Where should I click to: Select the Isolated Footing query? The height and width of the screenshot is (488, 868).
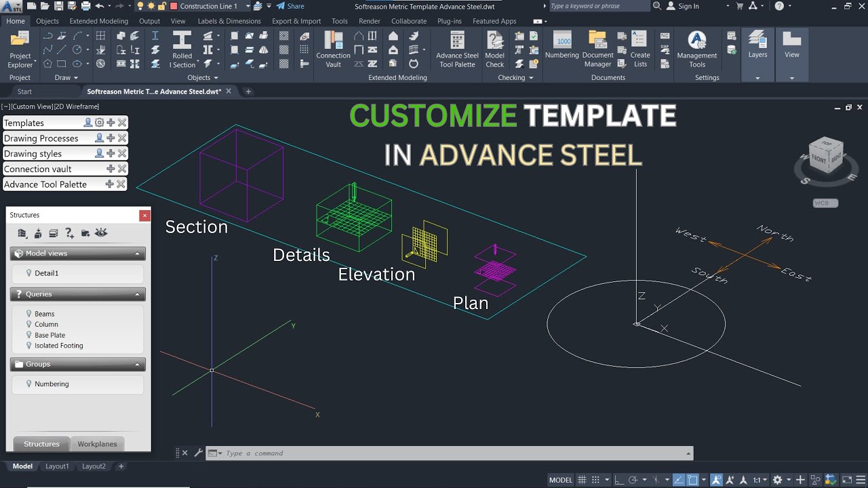pos(58,346)
